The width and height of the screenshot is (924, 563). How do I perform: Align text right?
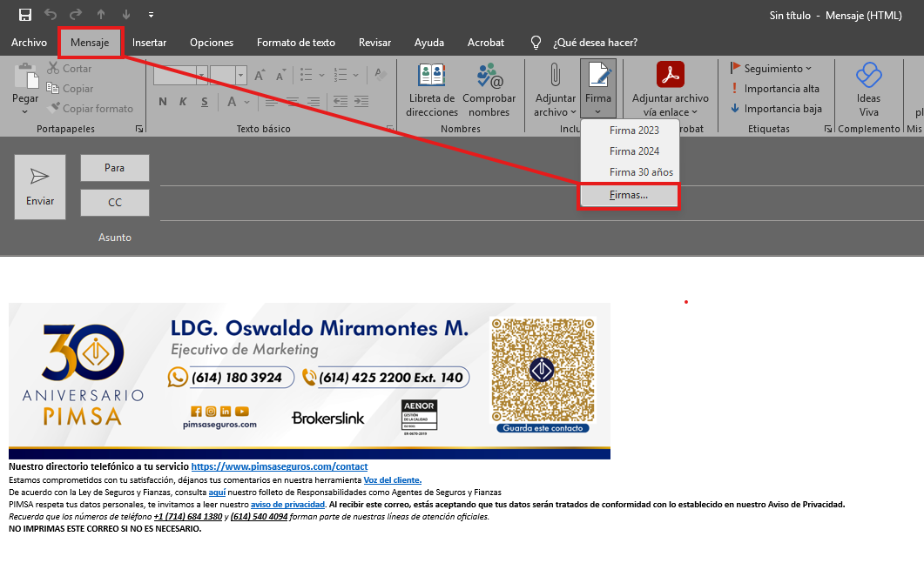pos(314,101)
